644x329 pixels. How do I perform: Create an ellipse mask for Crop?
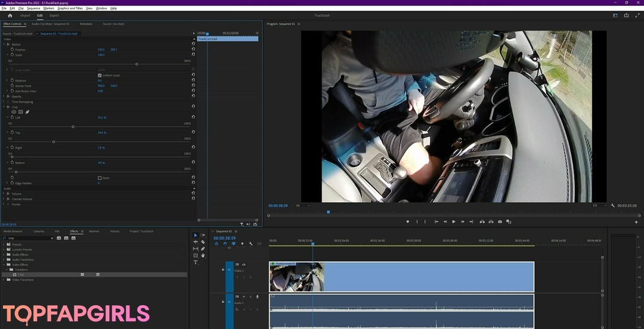point(14,112)
